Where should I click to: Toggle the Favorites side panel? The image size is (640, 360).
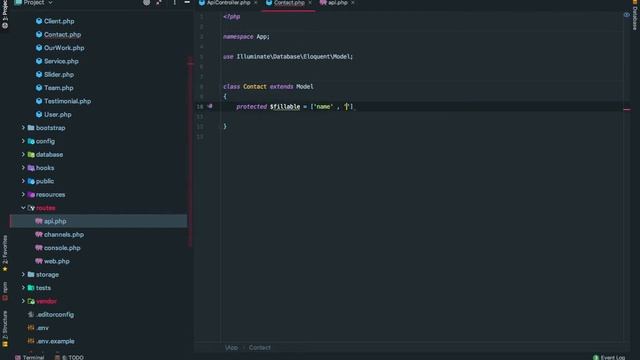point(5,253)
